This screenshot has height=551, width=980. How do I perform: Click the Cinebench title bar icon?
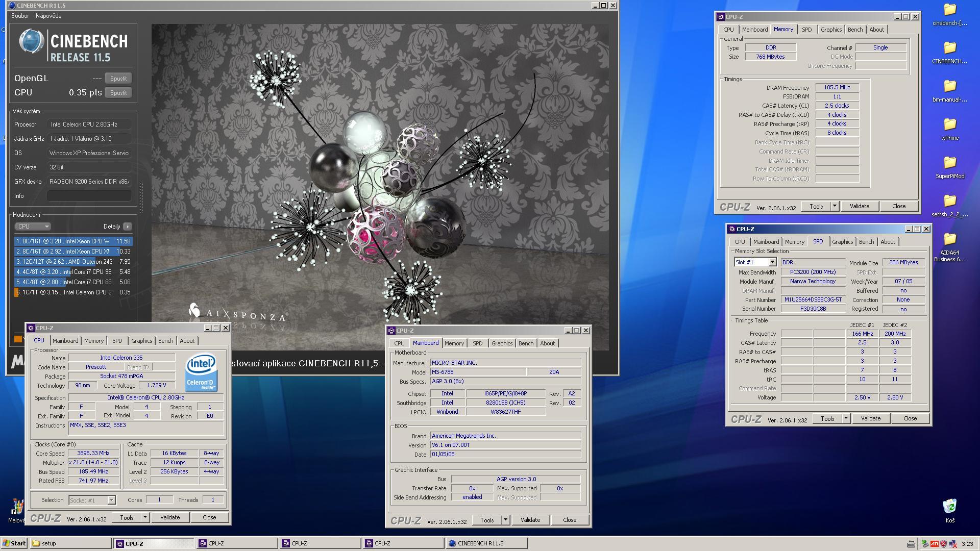click(12, 6)
